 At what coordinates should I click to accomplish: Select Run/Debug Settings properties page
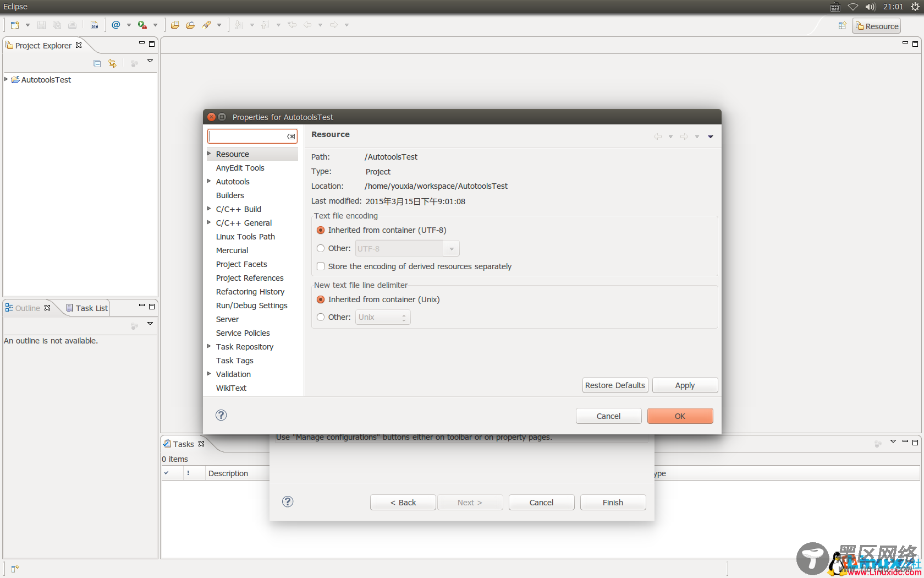251,306
